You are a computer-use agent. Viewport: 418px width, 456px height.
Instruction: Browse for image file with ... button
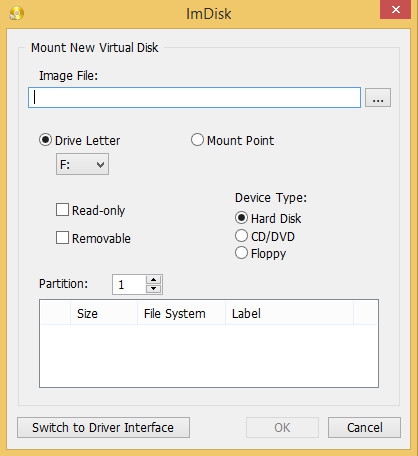pos(378,98)
